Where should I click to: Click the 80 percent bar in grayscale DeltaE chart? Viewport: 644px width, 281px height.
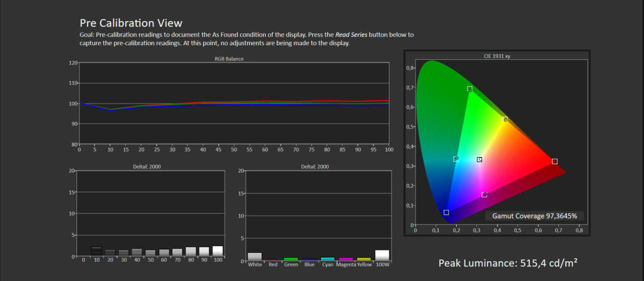191,251
